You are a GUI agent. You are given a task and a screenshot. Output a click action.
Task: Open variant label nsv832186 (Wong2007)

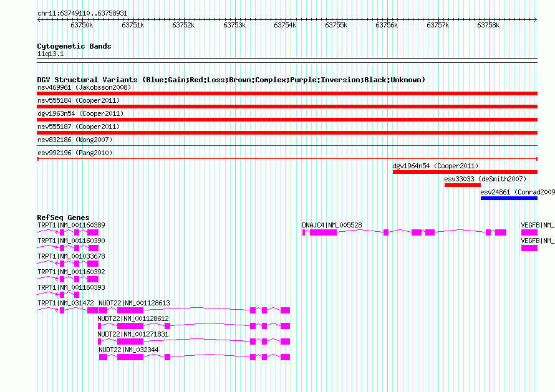[75, 140]
